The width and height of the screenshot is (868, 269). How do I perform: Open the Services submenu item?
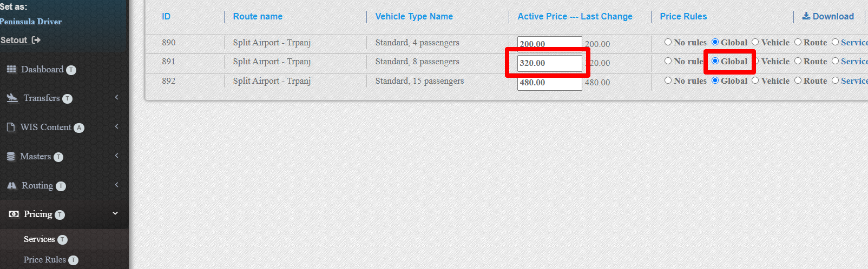coord(39,239)
